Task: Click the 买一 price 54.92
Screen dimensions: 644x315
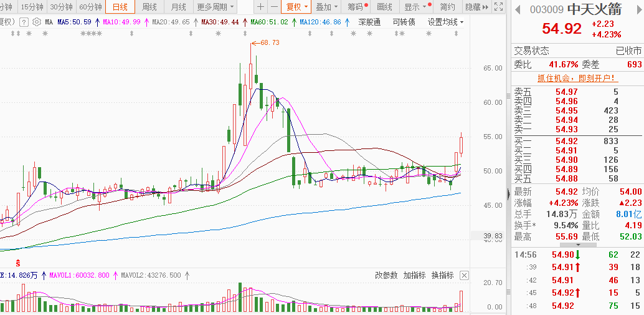Action: point(567,141)
